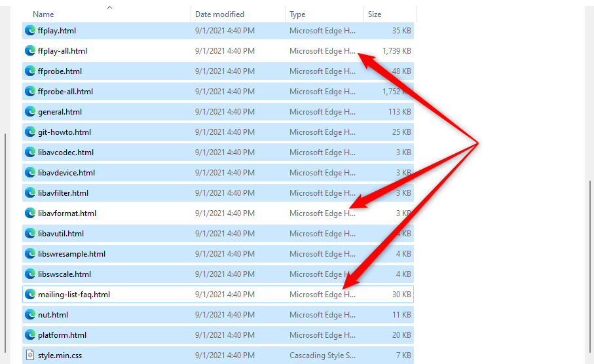
Task: Select the file libavformat.html
Action: (218, 213)
